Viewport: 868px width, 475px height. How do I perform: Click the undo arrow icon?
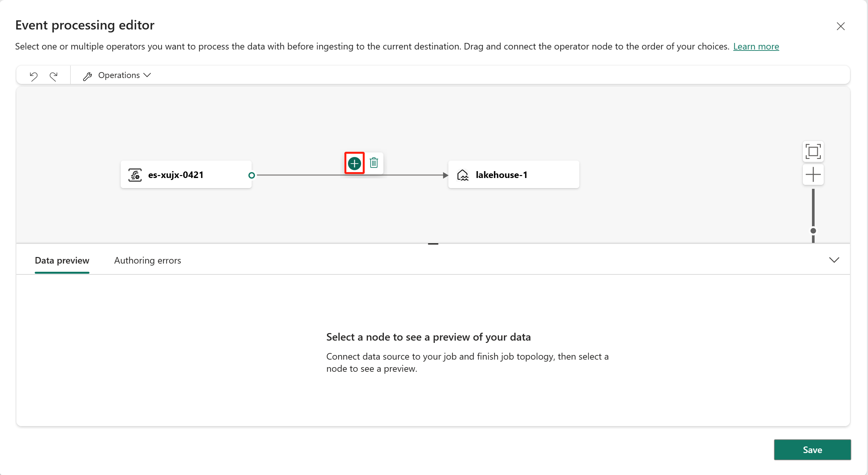(x=34, y=75)
